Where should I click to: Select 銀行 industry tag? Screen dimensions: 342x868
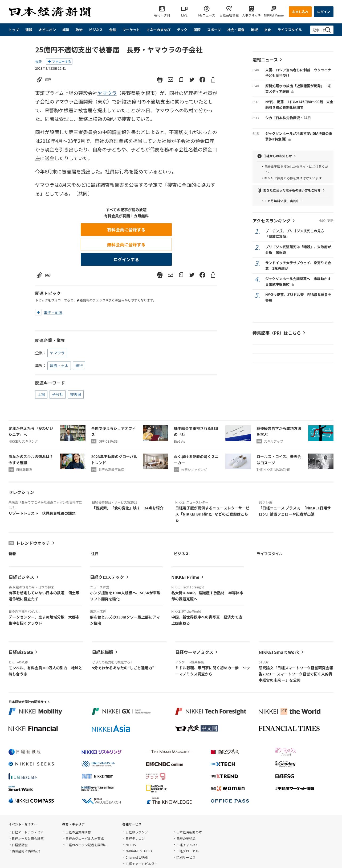[79, 366]
